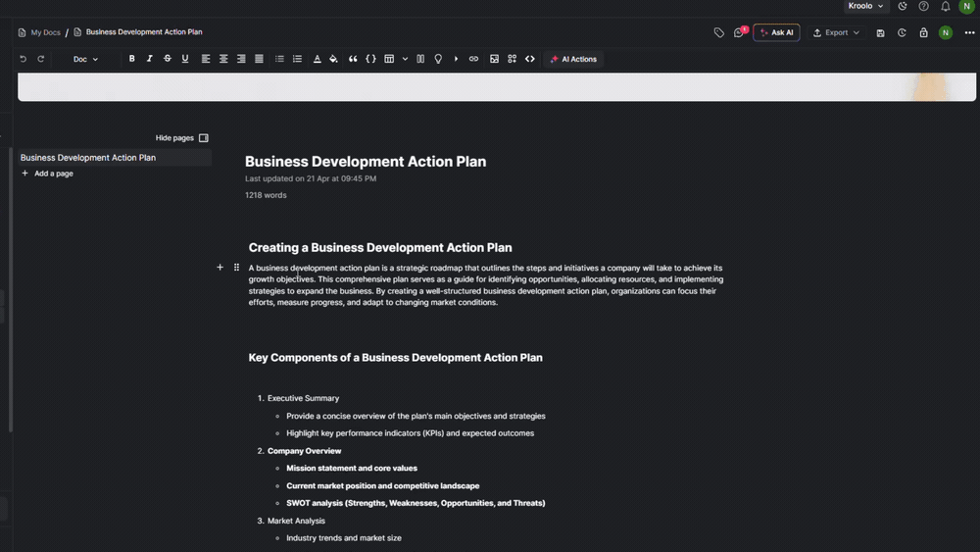
Task: Open the comments icon with red badge
Action: (x=739, y=32)
